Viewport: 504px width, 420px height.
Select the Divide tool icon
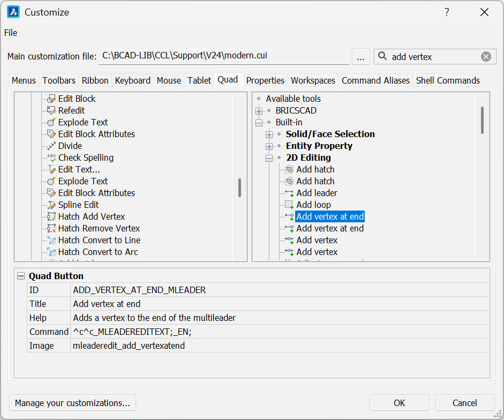[51, 146]
